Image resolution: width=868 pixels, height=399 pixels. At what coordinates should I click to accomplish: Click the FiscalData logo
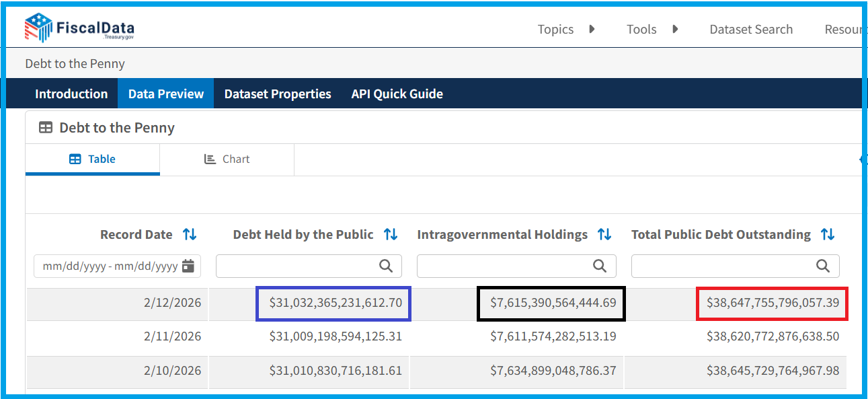coord(79,28)
